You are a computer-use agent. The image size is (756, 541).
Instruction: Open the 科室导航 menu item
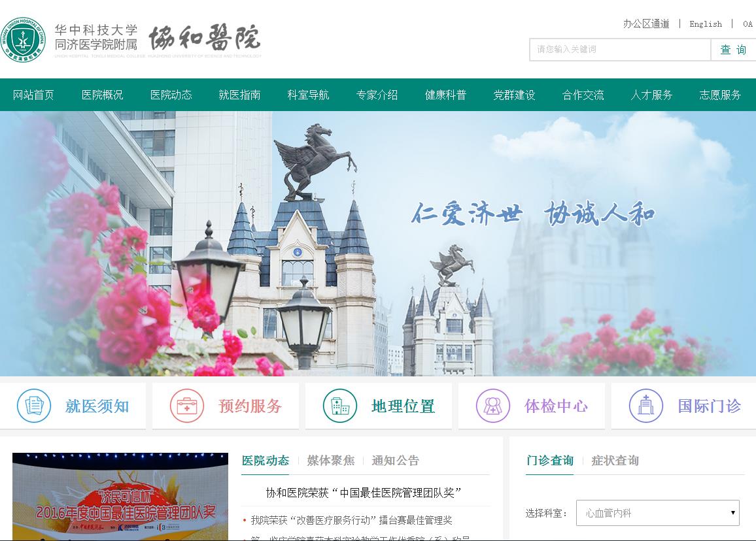[x=308, y=95]
